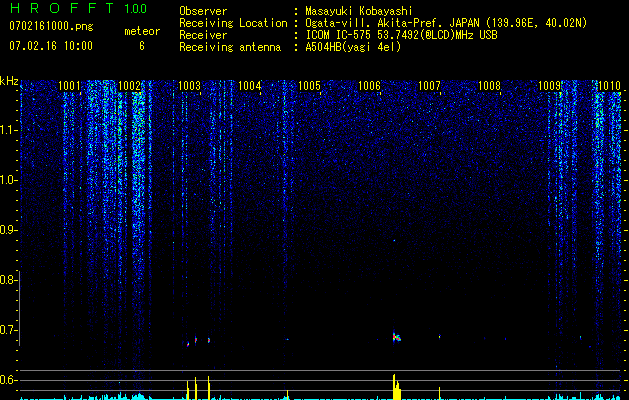
Task: Click the 1002 time marker
Action: pyautogui.click(x=130, y=85)
